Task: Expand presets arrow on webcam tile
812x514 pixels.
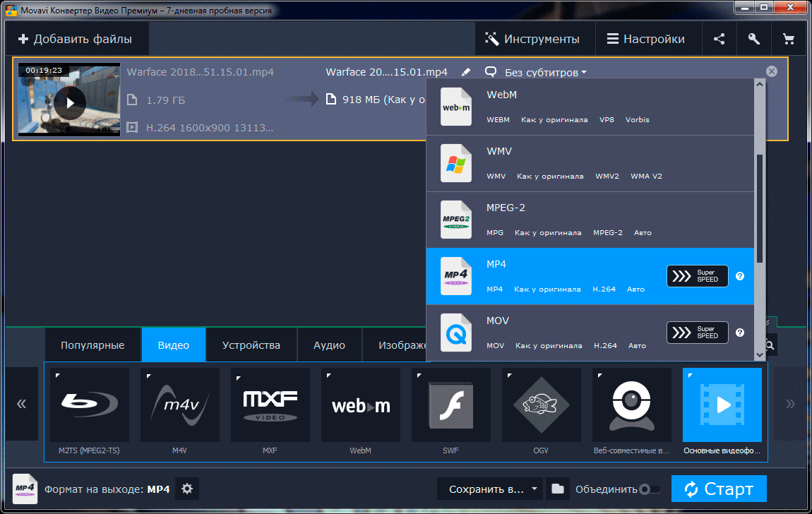Action: [x=599, y=376]
